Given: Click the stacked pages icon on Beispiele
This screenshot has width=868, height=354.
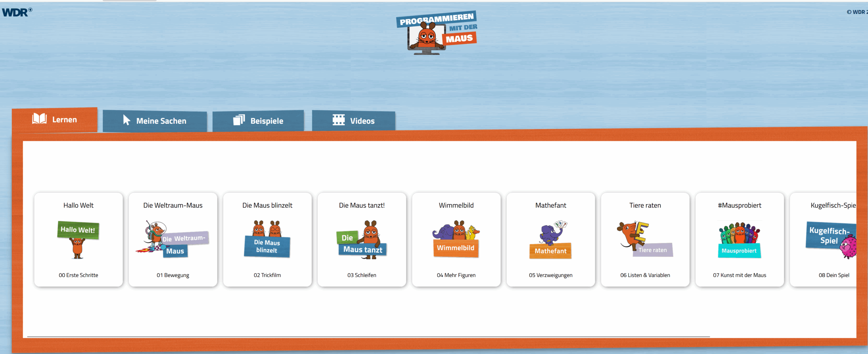Looking at the screenshot, I should (x=239, y=120).
